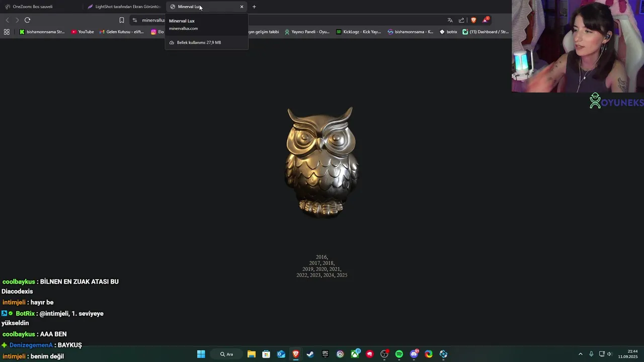Image resolution: width=644 pixels, height=362 pixels.
Task: Open a new tab with plus button
Action: click(254, 7)
